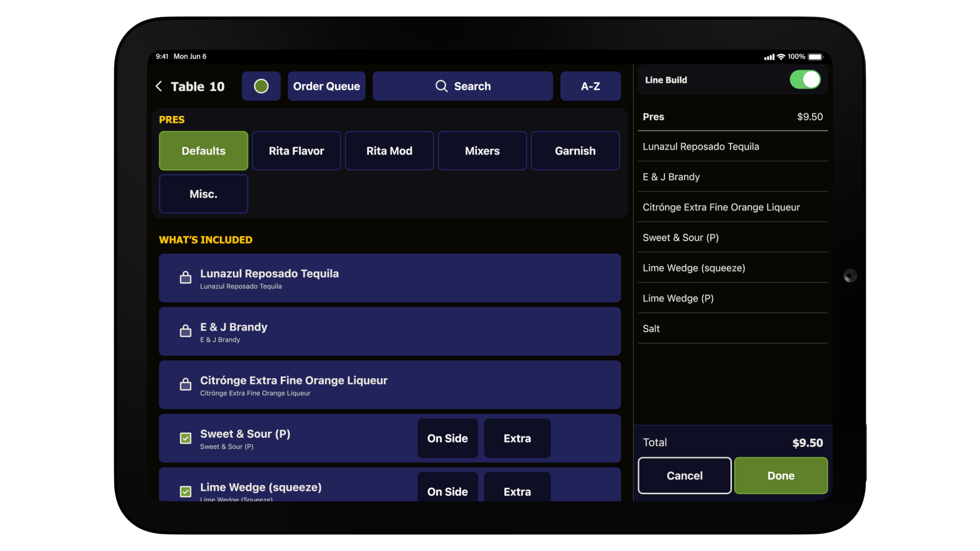Tap the Total $9.50 amount
This screenshot has height=551, width=980.
tap(807, 443)
